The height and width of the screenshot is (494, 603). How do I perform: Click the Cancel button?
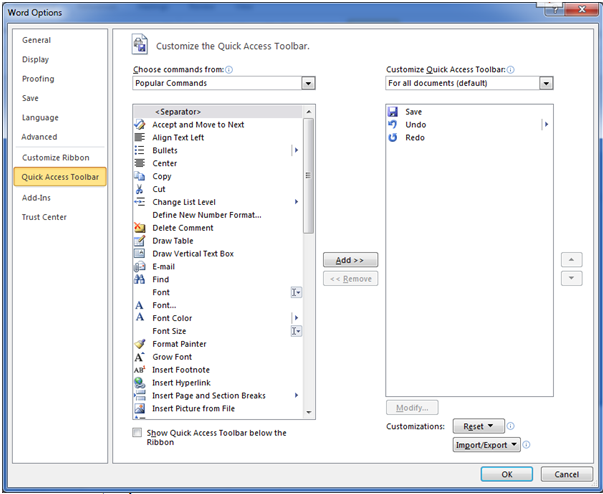(x=566, y=474)
